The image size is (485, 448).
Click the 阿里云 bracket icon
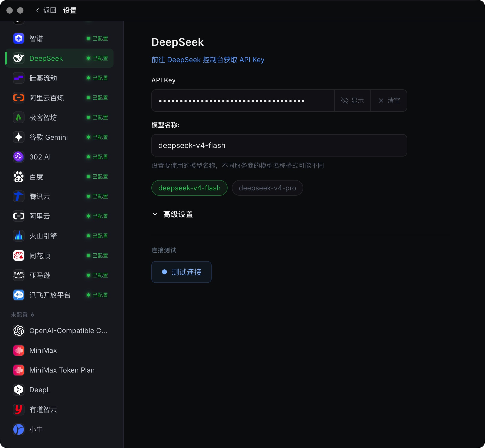click(x=19, y=216)
